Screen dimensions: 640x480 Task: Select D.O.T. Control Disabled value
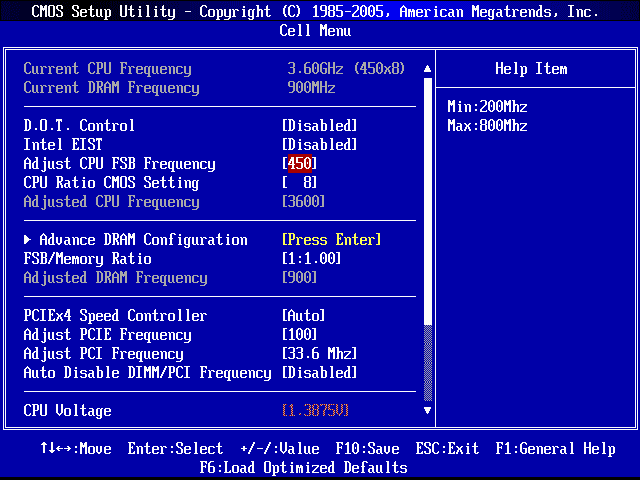click(320, 125)
